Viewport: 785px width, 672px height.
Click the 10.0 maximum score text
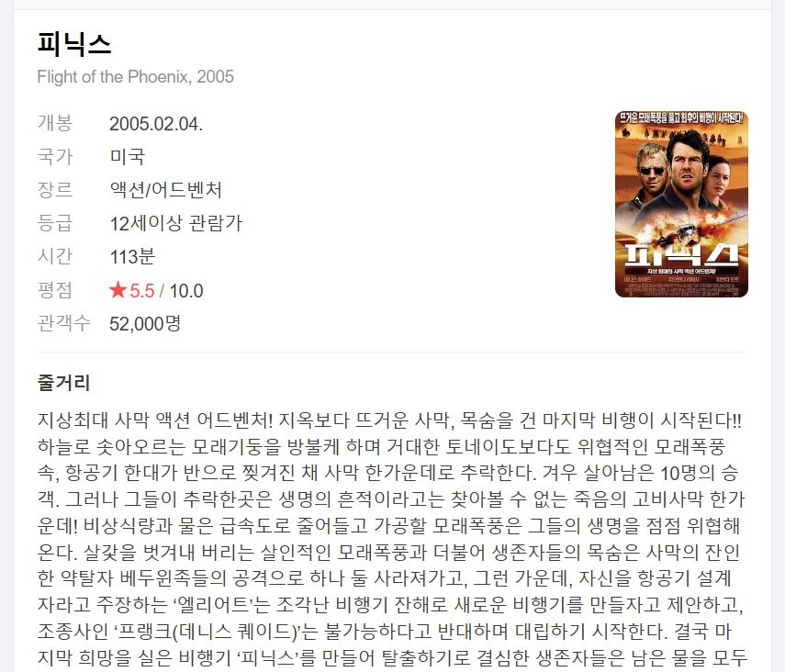point(186,290)
